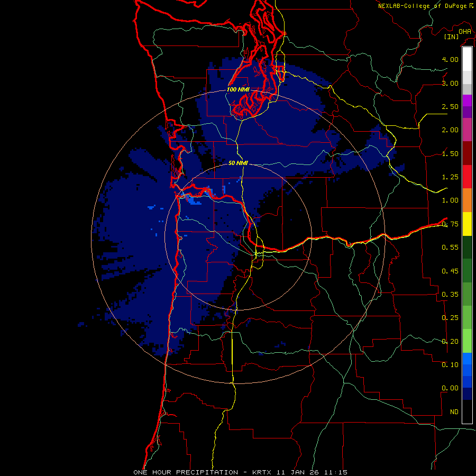476x476 pixels.
Task: Click the ONE HOUR PRECIPITATION title text
Action: pyautogui.click(x=186, y=472)
